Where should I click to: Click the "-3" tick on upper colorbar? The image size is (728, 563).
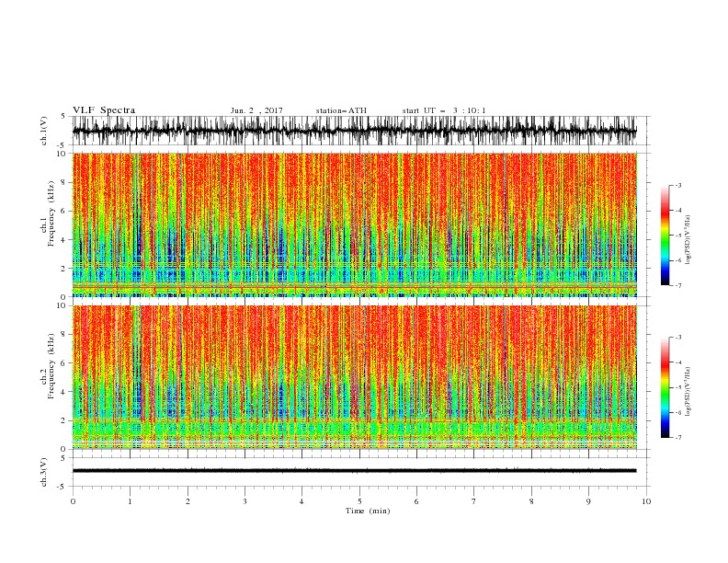[x=677, y=185]
